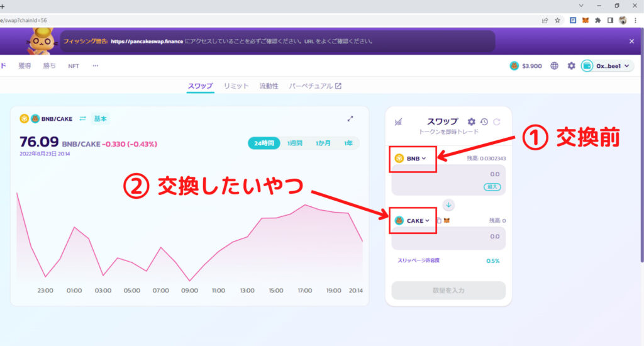The width and height of the screenshot is (644, 346).
Task: Switch to the リミット tab
Action: coord(236,86)
